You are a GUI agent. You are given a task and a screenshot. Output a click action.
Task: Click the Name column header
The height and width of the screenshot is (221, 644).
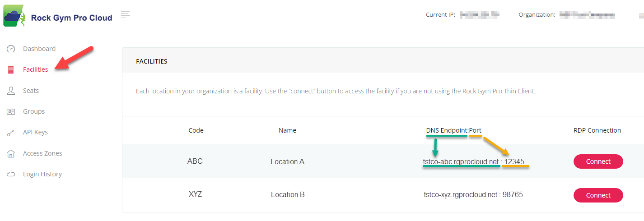tap(287, 130)
